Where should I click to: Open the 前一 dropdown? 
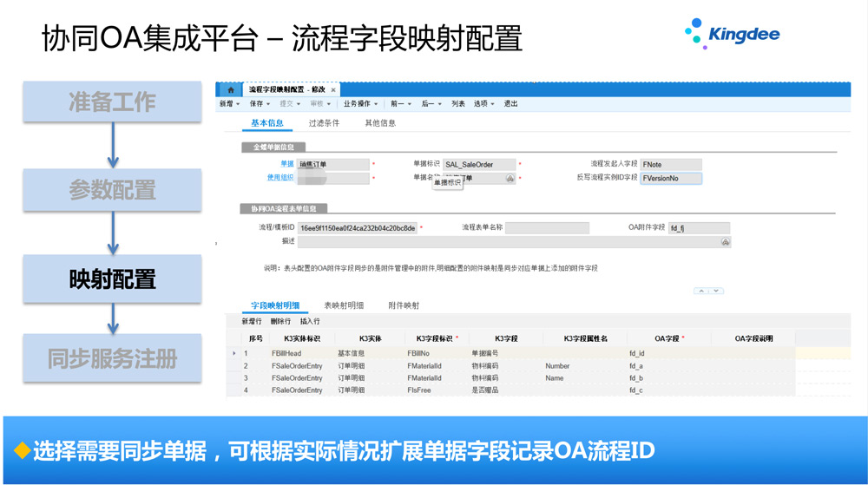coord(401,103)
